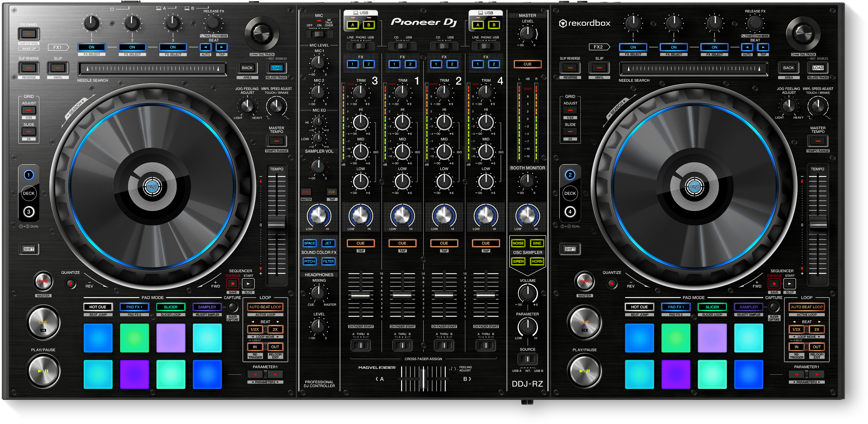Toggle left deck SLIP button
This screenshot has width=868, height=424.
coord(58,68)
